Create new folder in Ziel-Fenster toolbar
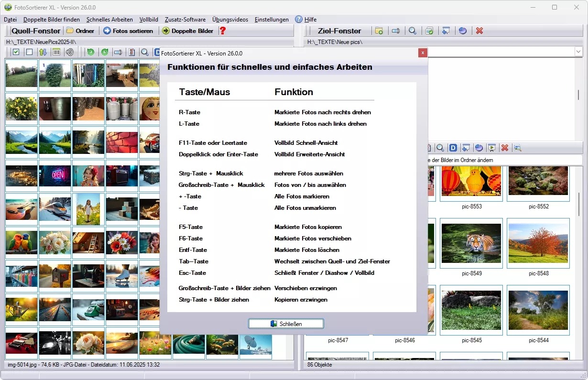The image size is (588, 380). [x=379, y=31]
